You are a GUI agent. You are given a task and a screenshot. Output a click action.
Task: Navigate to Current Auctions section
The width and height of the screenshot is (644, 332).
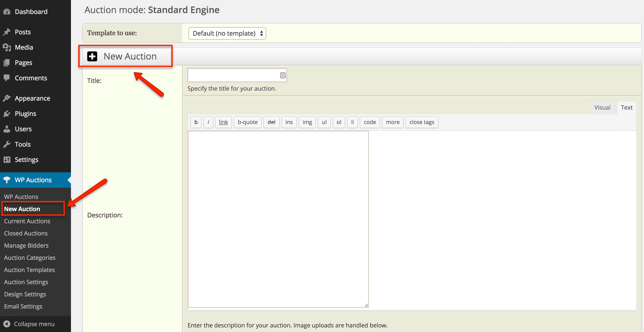pyautogui.click(x=27, y=221)
